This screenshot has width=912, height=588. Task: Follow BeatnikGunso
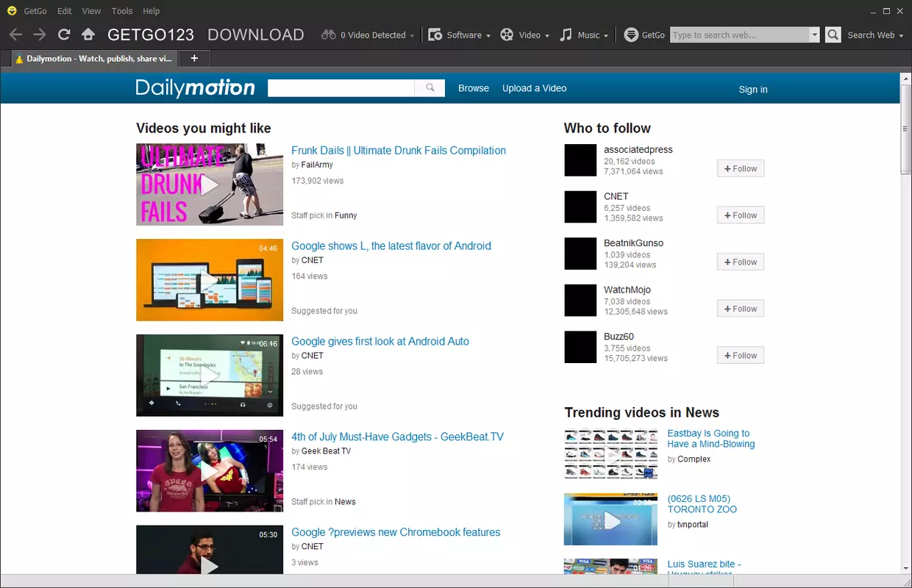(x=741, y=262)
